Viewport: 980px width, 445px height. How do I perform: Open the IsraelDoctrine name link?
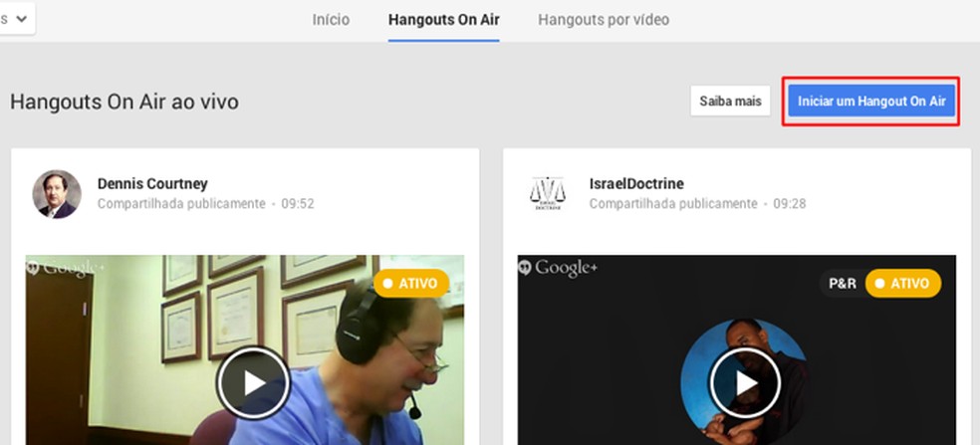pyautogui.click(x=636, y=184)
